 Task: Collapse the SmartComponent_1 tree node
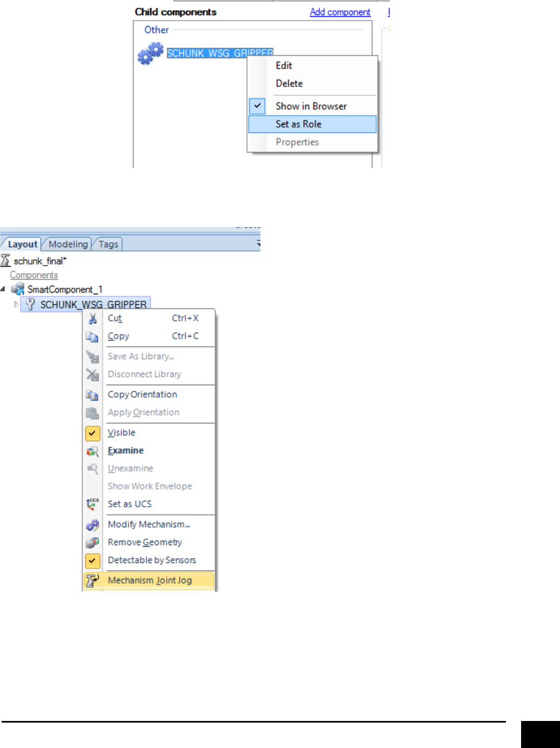[x=3, y=289]
